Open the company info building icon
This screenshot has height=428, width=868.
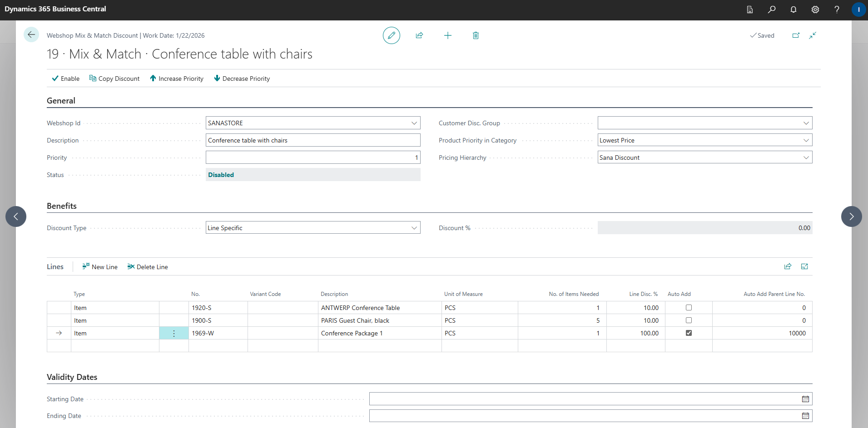pyautogui.click(x=750, y=10)
